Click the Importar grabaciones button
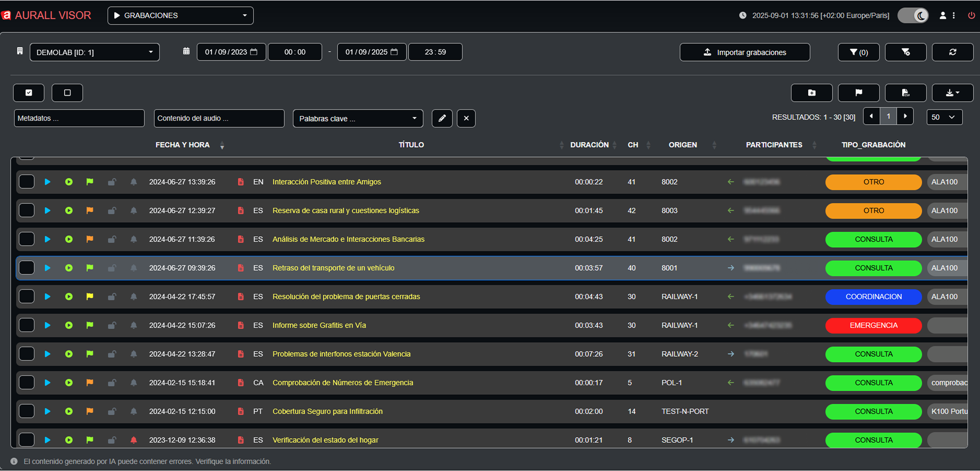This screenshot has height=471, width=980. pyautogui.click(x=745, y=52)
